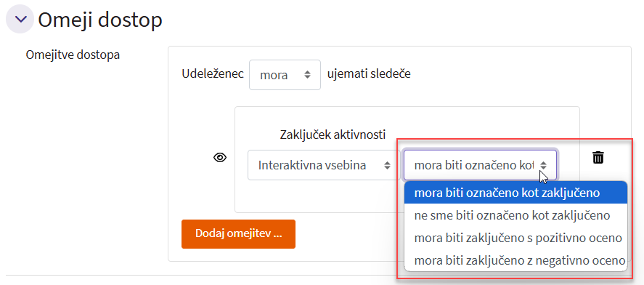Click up-down arrows on Interaktivna vsebina select

pyautogui.click(x=387, y=165)
